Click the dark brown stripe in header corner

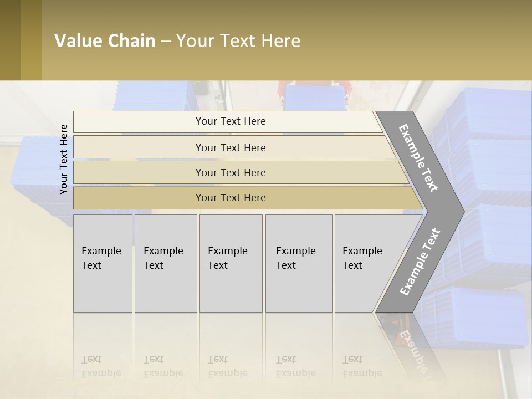click(x=10, y=40)
